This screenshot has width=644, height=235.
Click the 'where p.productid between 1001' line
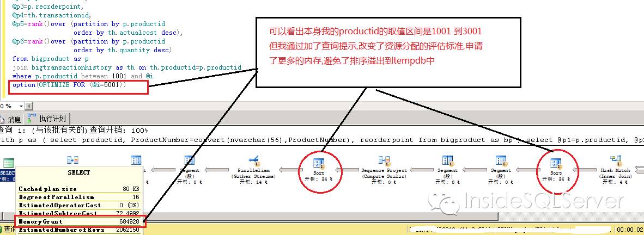[x=83, y=76]
